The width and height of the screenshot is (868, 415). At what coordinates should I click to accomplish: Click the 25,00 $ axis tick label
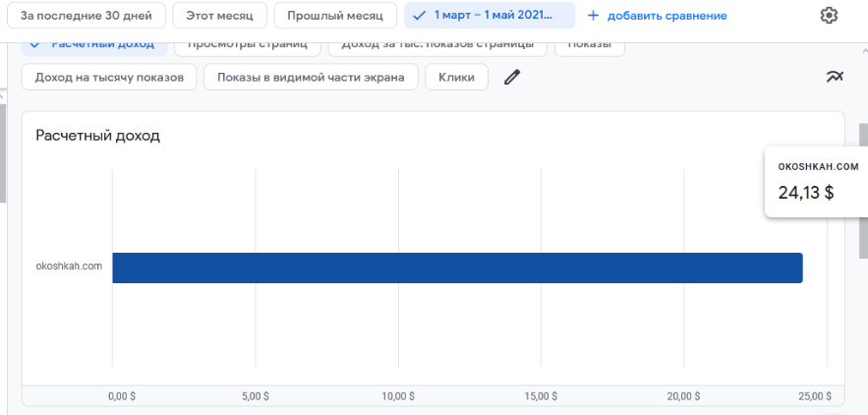click(814, 396)
